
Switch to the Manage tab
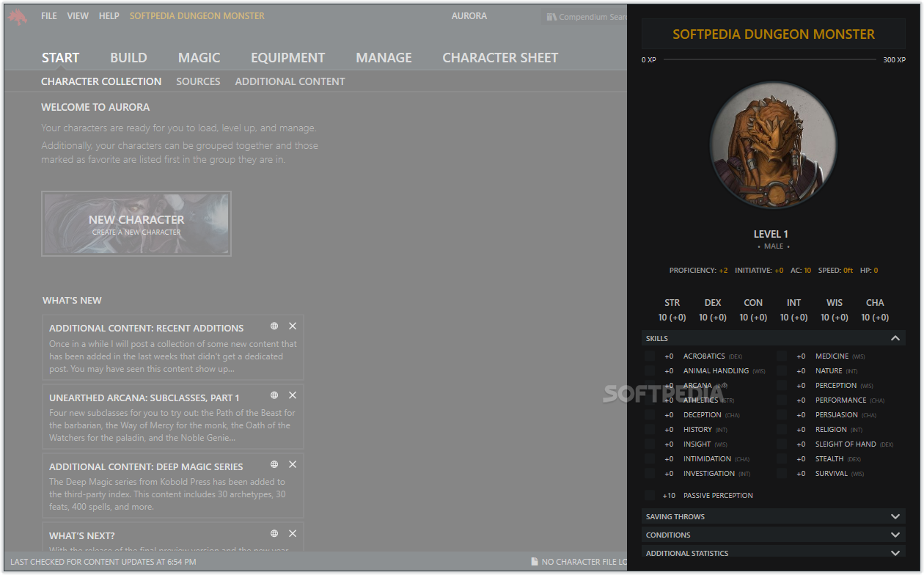(x=384, y=57)
